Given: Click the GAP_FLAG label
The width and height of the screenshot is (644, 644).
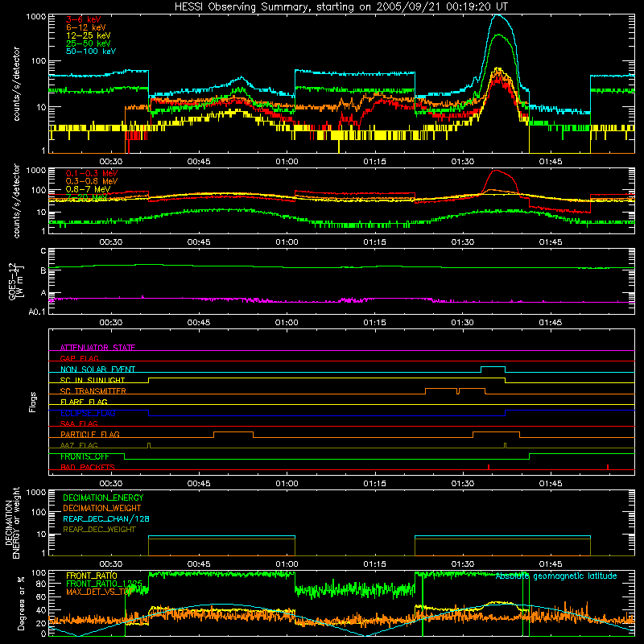Looking at the screenshot, I should [x=79, y=358].
